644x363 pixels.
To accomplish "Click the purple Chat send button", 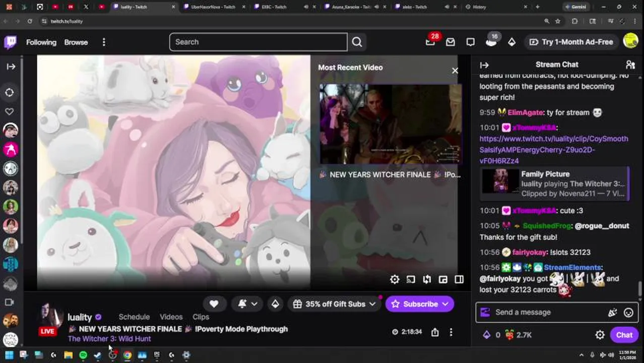I will [624, 335].
